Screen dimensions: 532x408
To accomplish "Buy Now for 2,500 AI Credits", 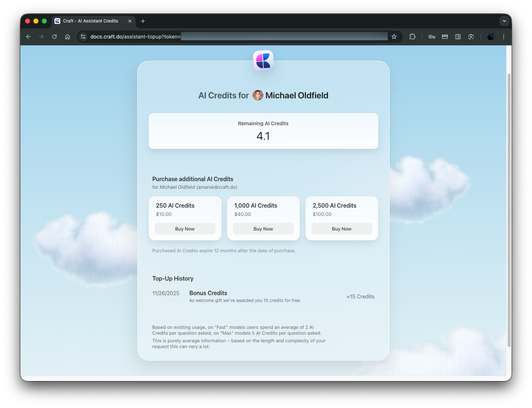I will (342, 229).
